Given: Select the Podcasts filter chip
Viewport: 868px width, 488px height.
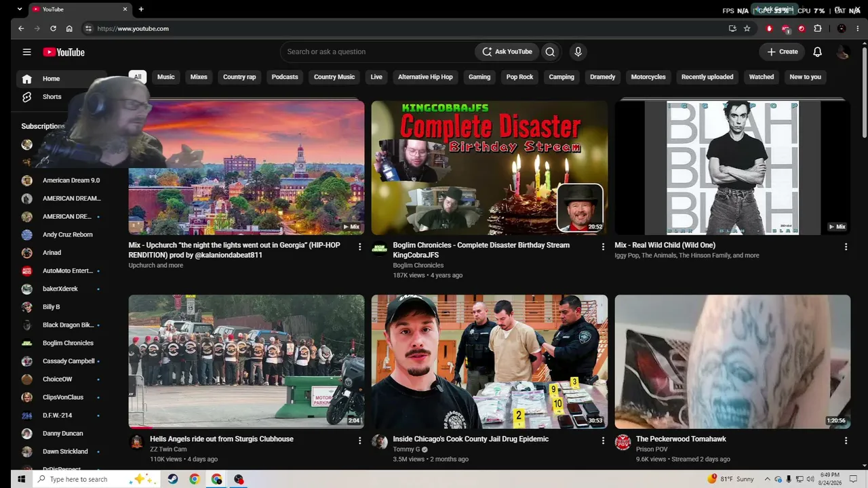Looking at the screenshot, I should pyautogui.click(x=285, y=77).
